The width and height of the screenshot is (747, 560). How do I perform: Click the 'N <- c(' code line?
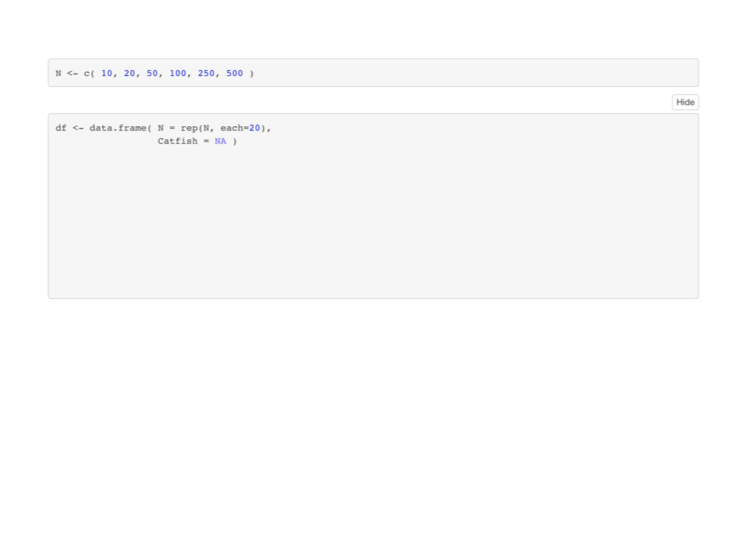point(155,74)
